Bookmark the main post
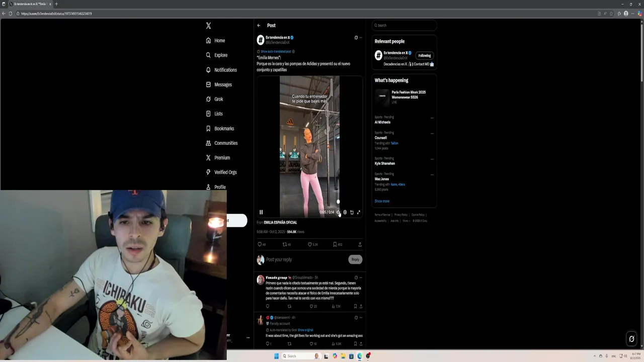644x362 pixels. tap(335, 244)
